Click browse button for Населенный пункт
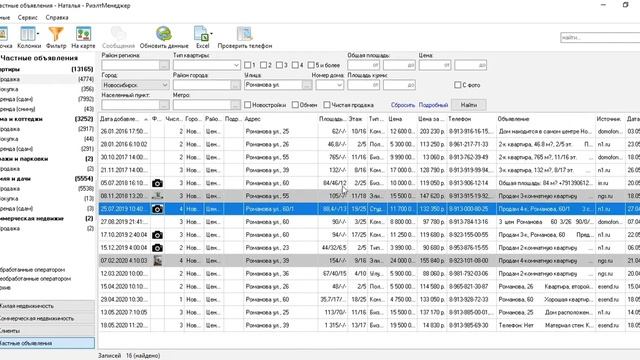640x360 pixels. click(x=164, y=105)
